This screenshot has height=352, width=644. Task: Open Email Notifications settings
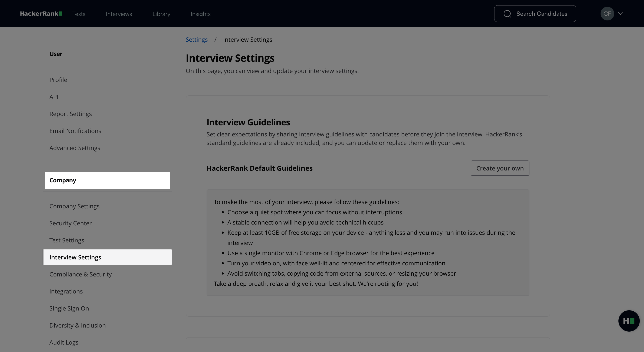[75, 131]
